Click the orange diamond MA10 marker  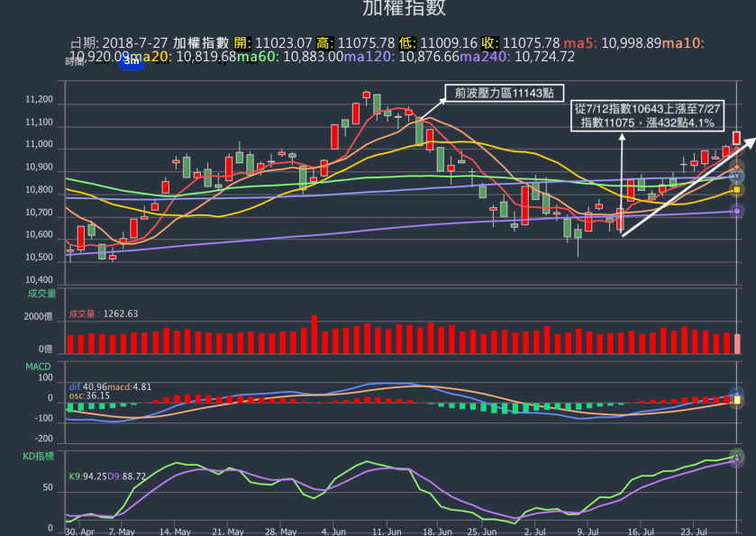coord(737,168)
